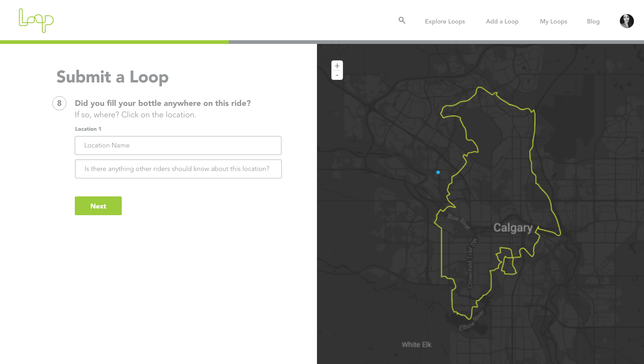Zoom out on the map
Screen dimensions: 644x364
pos(337,75)
